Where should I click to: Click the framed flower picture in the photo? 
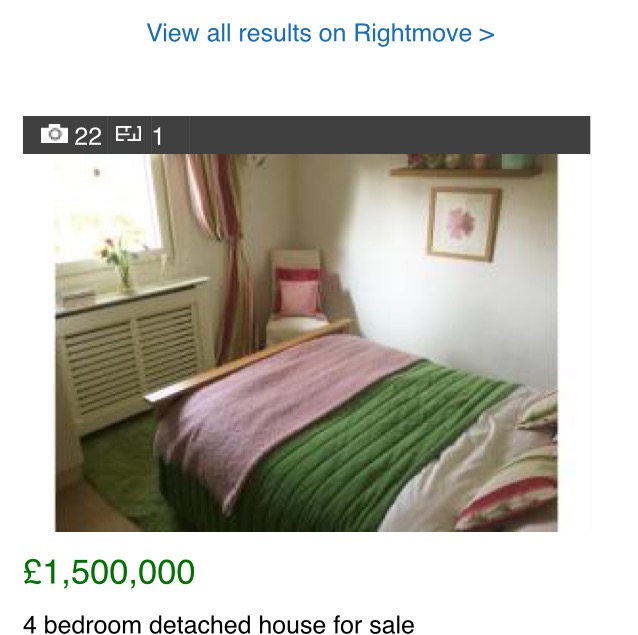pos(464,224)
